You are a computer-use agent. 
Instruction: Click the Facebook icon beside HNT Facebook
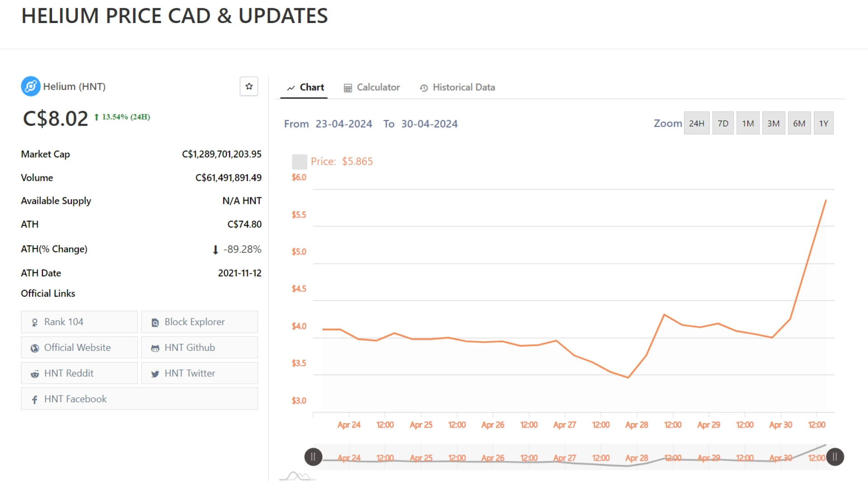pos(35,400)
